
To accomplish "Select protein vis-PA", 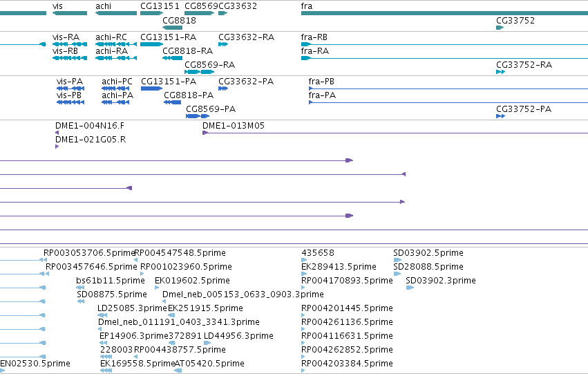I will pyautogui.click(x=70, y=82).
